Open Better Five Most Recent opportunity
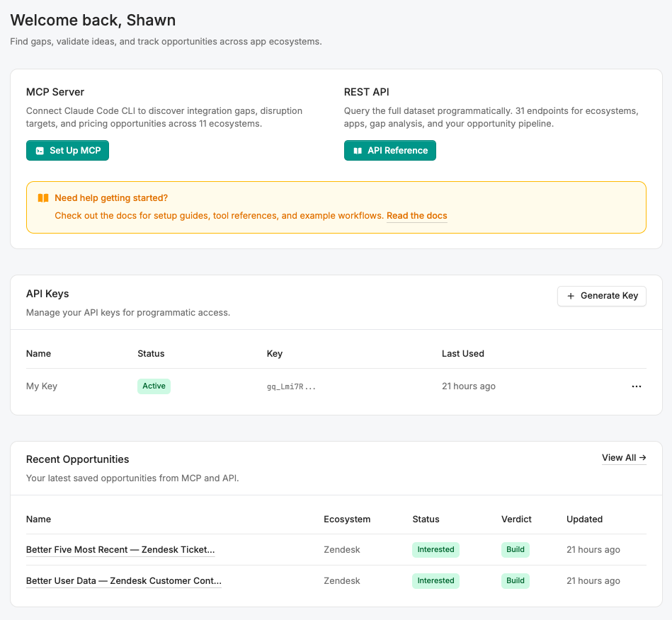 120,550
